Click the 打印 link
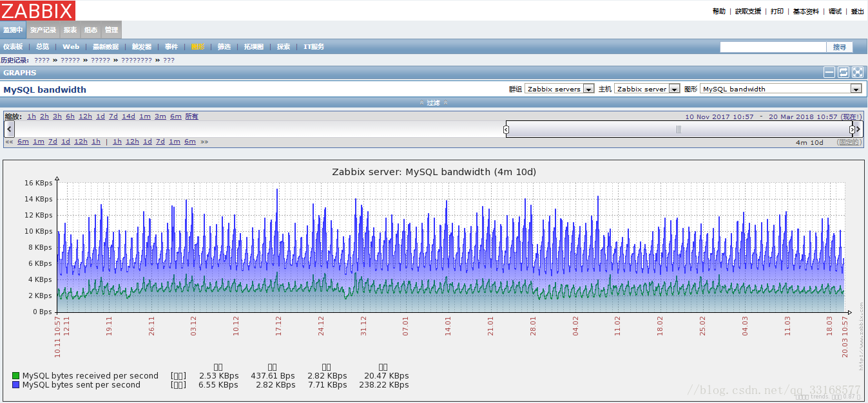Viewport: 868px width, 403px height. (777, 12)
